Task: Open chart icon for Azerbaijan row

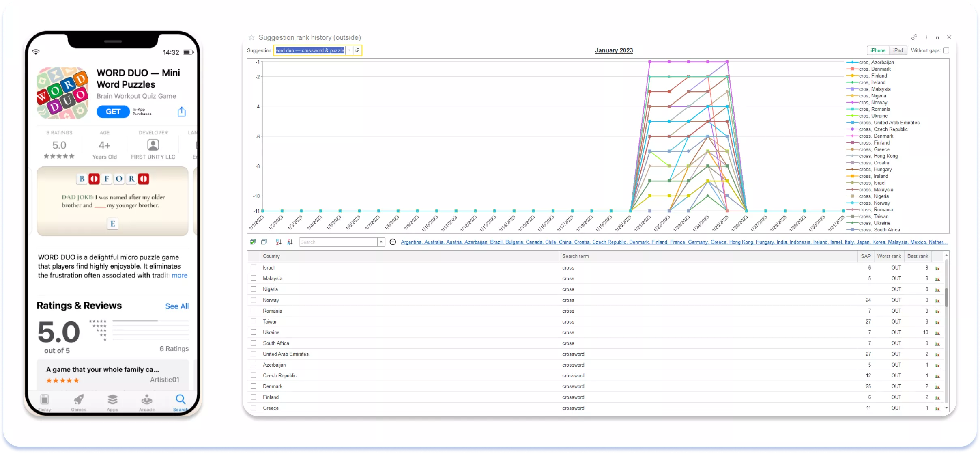Action: coord(937,365)
